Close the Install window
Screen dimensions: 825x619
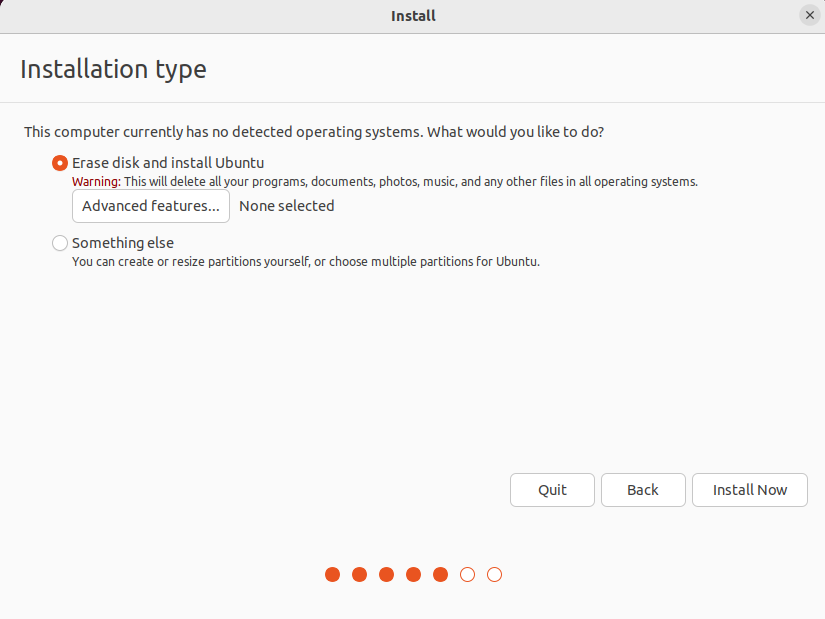pos(810,15)
